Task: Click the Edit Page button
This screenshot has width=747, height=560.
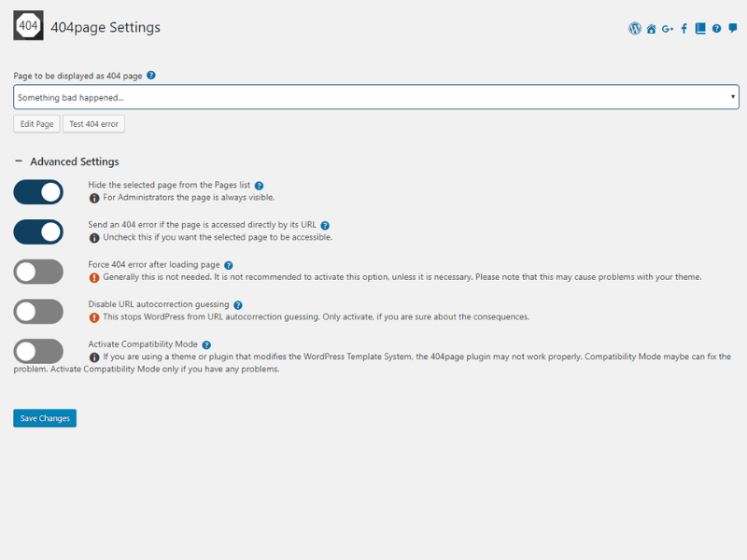Action: point(37,124)
